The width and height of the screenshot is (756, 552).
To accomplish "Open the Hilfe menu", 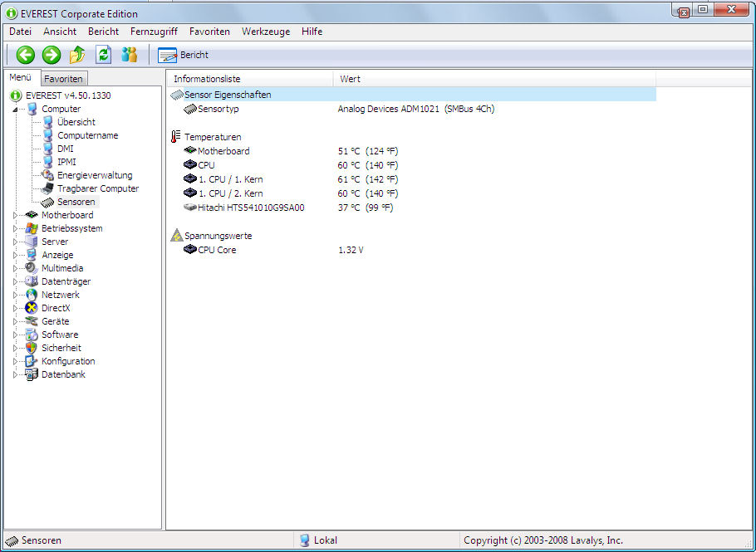I will (x=312, y=32).
